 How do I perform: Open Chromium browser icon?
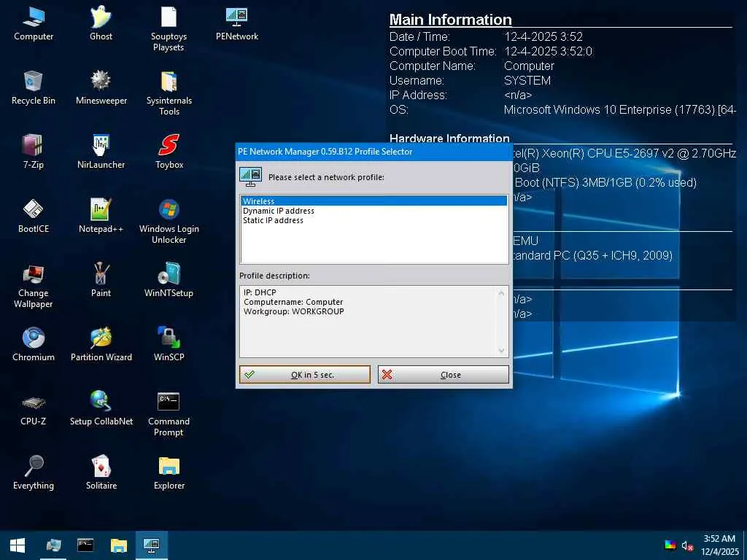click(34, 344)
